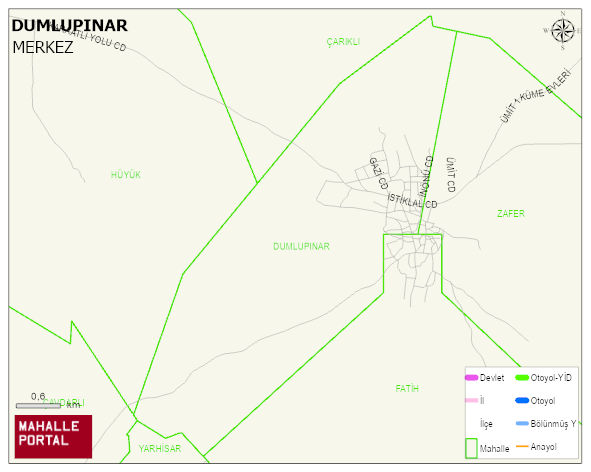Click the İlçe legend text
This screenshot has height=472, width=591.
click(x=486, y=424)
